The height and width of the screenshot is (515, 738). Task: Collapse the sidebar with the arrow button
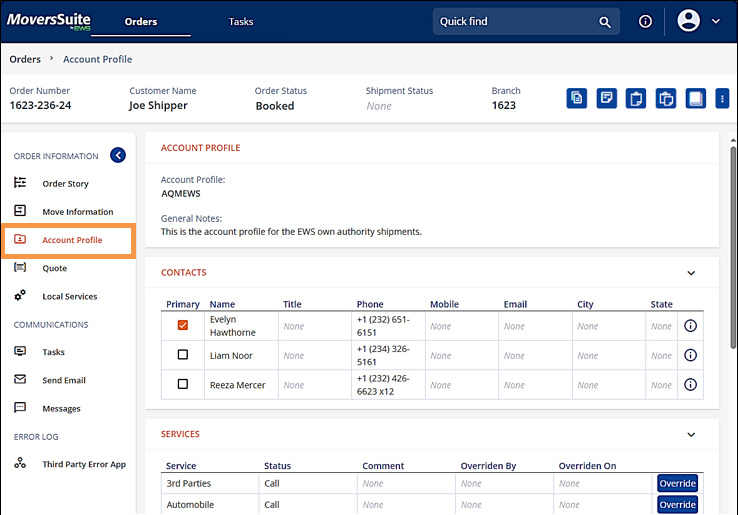click(118, 155)
